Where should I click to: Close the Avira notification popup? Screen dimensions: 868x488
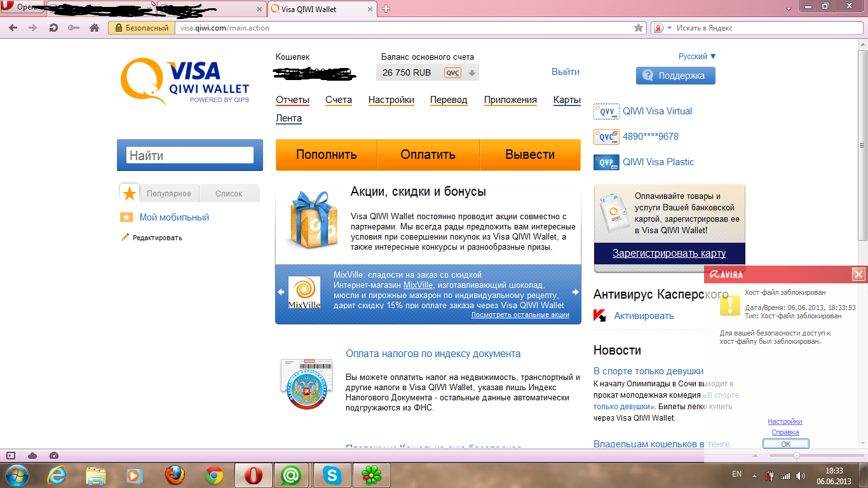click(858, 274)
